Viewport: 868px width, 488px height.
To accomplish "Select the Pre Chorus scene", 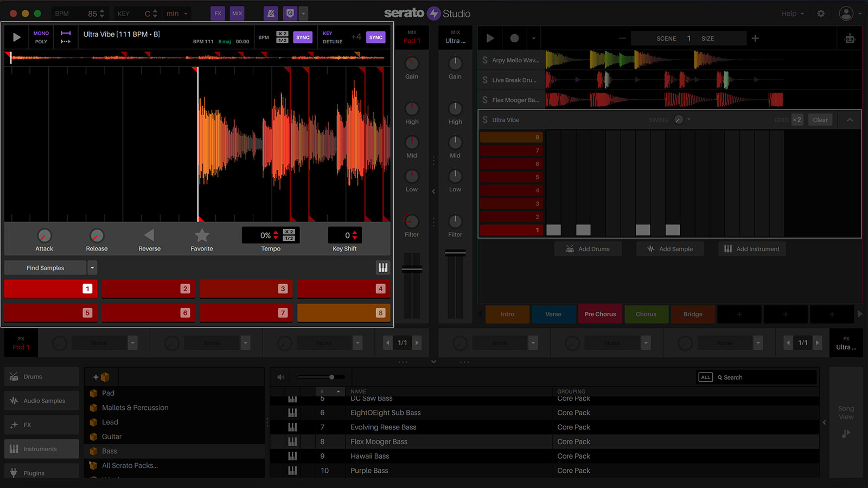I will pos(600,314).
